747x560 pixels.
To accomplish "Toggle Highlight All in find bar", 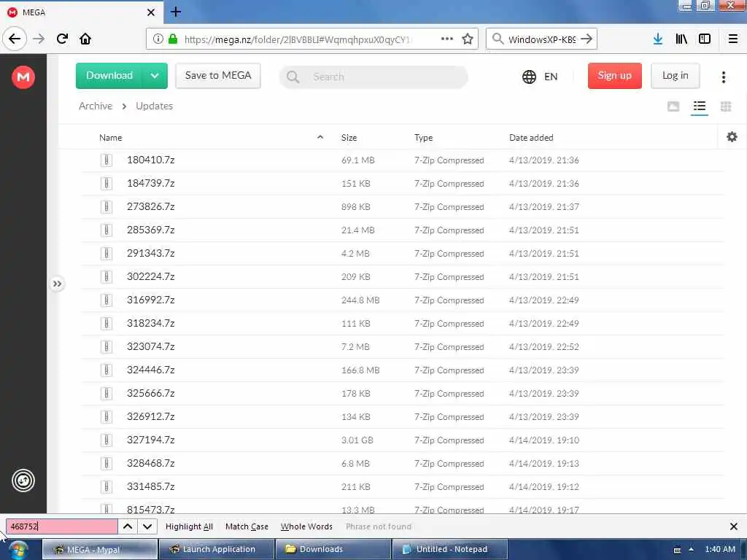I will [189, 526].
